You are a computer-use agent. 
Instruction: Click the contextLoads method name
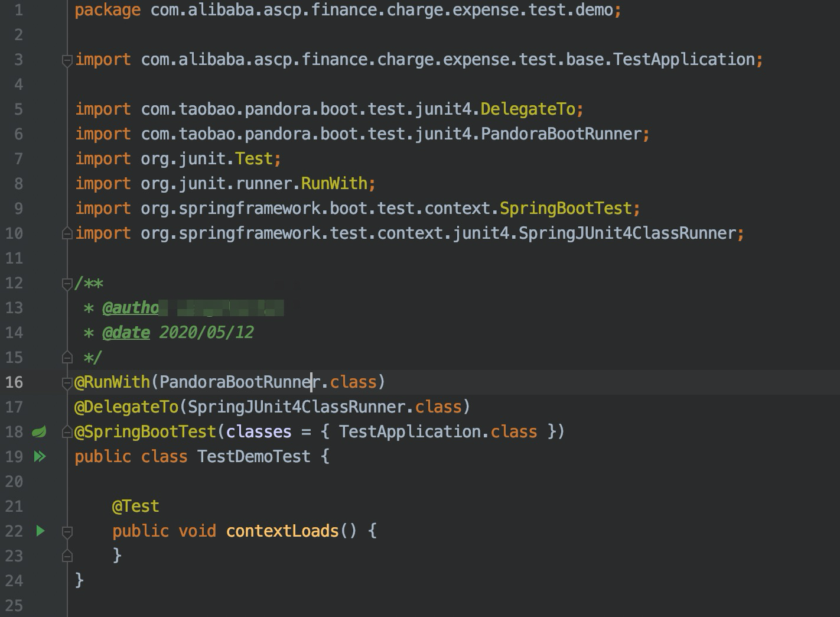(282, 531)
